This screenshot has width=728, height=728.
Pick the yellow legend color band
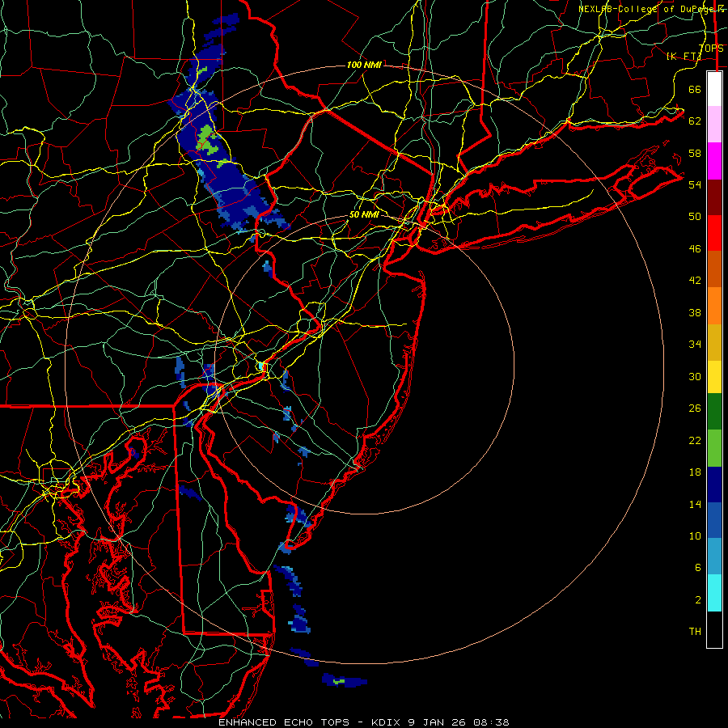(714, 377)
